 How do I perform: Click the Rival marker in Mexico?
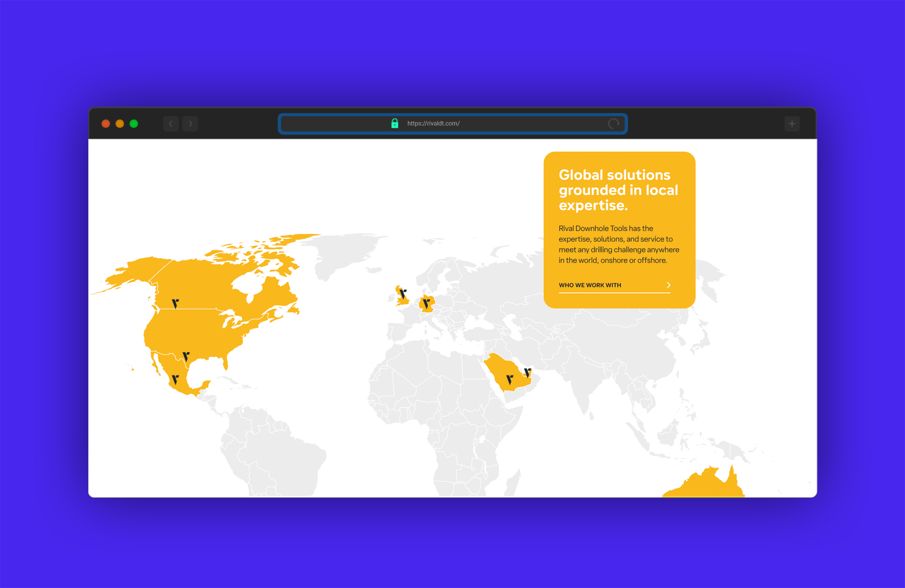[175, 379]
